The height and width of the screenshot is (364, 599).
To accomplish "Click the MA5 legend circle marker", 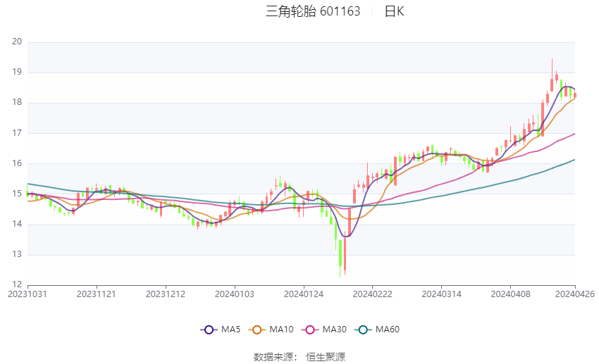I will pos(208,329).
